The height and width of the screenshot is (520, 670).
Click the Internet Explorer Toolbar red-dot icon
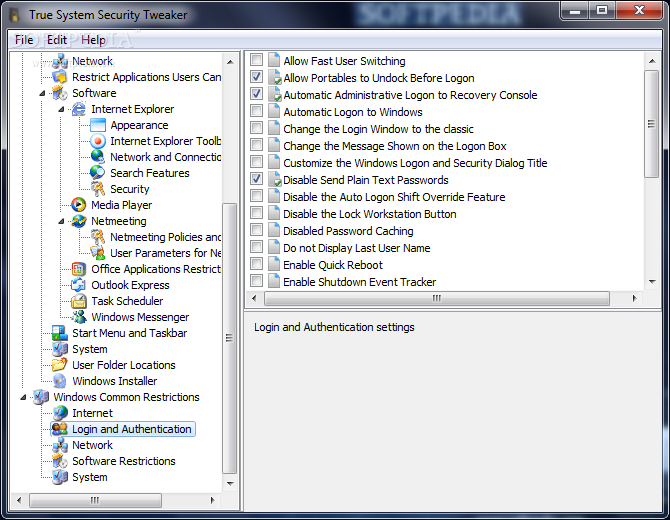point(98,141)
